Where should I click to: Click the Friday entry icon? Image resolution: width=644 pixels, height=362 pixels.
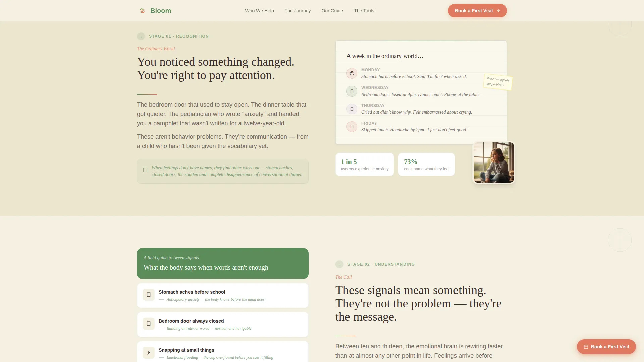(352, 127)
